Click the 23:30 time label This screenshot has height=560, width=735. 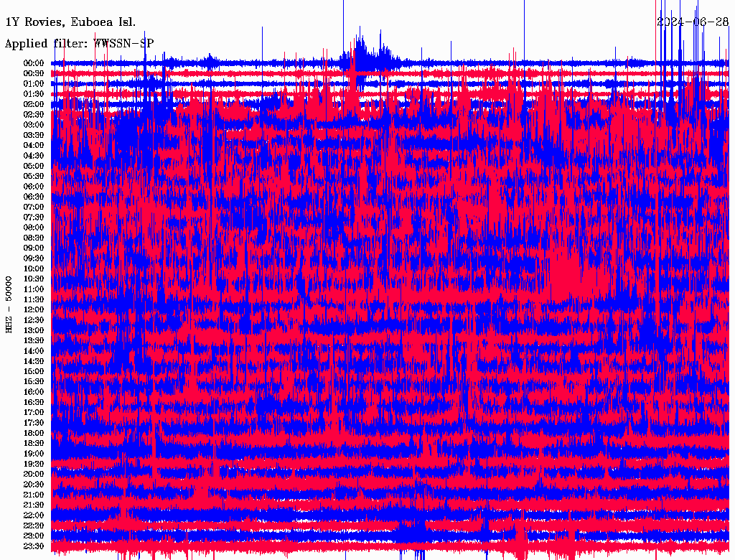(34, 546)
